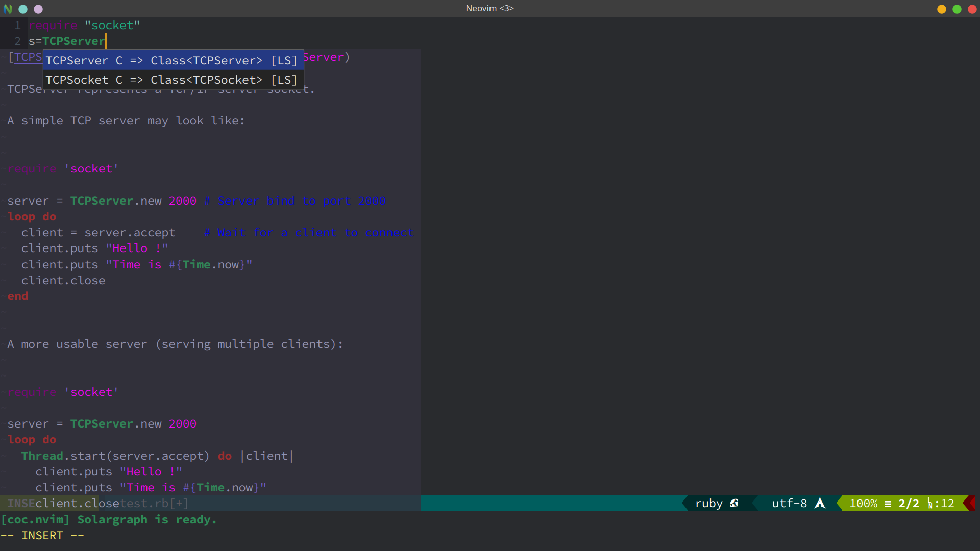Click the yellow button in the top-right corner
Screen dimensions: 980x551
(x=941, y=9)
